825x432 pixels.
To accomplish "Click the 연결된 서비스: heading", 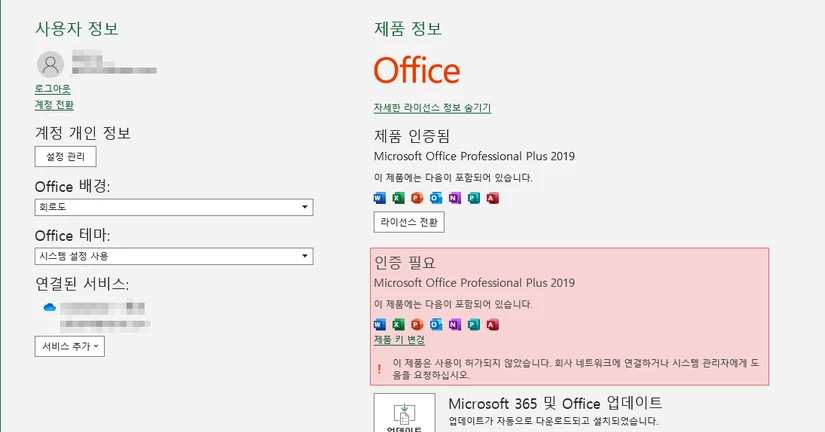I will point(82,284).
